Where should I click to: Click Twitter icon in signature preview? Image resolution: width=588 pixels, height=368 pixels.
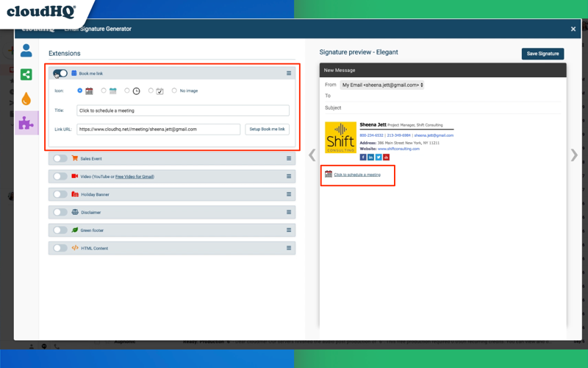tap(379, 157)
